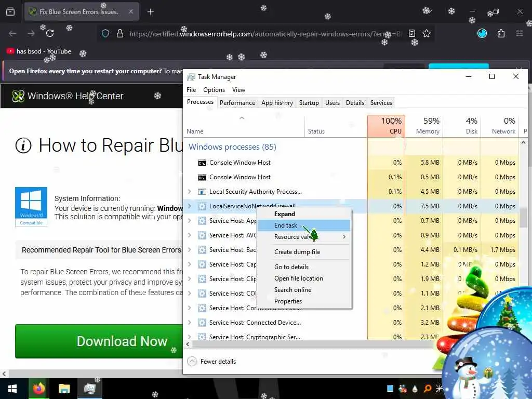Viewport: 532px width, 399px height.
Task: Open the Windows Start menu
Action: (x=12, y=389)
